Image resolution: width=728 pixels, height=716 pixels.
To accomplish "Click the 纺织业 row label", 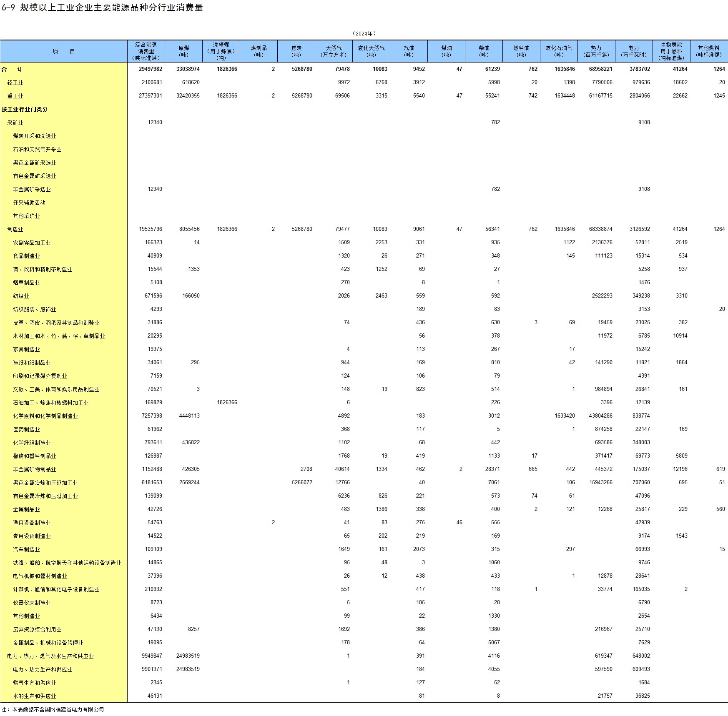I will tap(21, 296).
